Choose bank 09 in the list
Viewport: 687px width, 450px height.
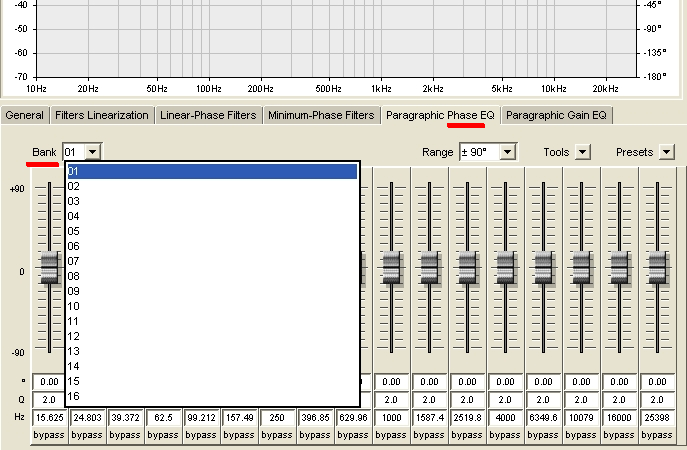(212, 291)
